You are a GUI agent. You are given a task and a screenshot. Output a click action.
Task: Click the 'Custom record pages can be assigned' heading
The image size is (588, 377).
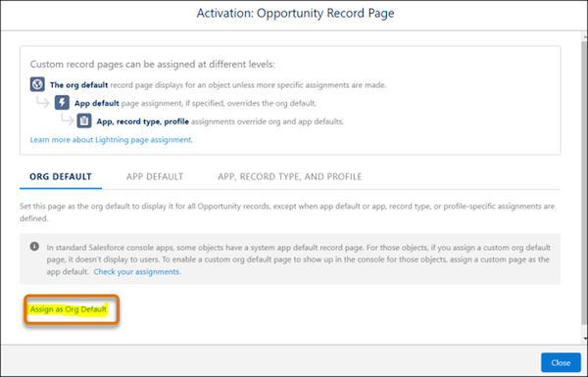pos(152,64)
